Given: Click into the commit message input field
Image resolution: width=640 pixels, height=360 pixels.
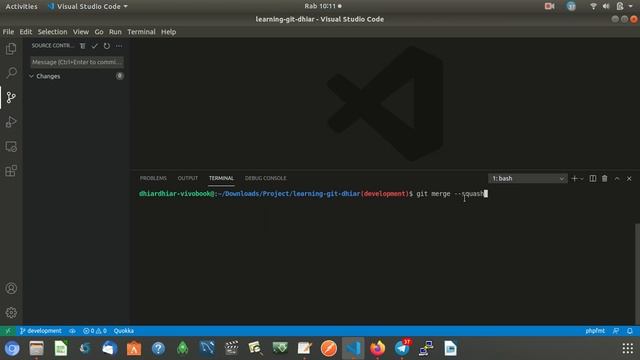Looking at the screenshot, I should click(77, 62).
